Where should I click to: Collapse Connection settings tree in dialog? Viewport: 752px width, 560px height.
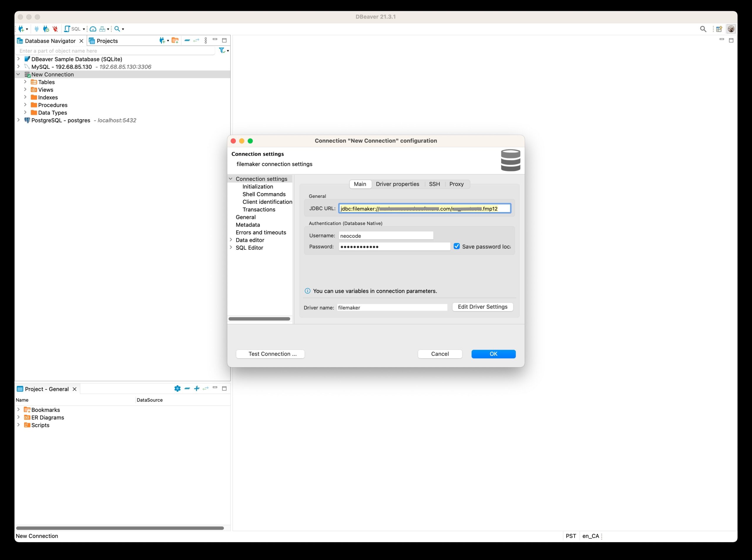point(231,179)
